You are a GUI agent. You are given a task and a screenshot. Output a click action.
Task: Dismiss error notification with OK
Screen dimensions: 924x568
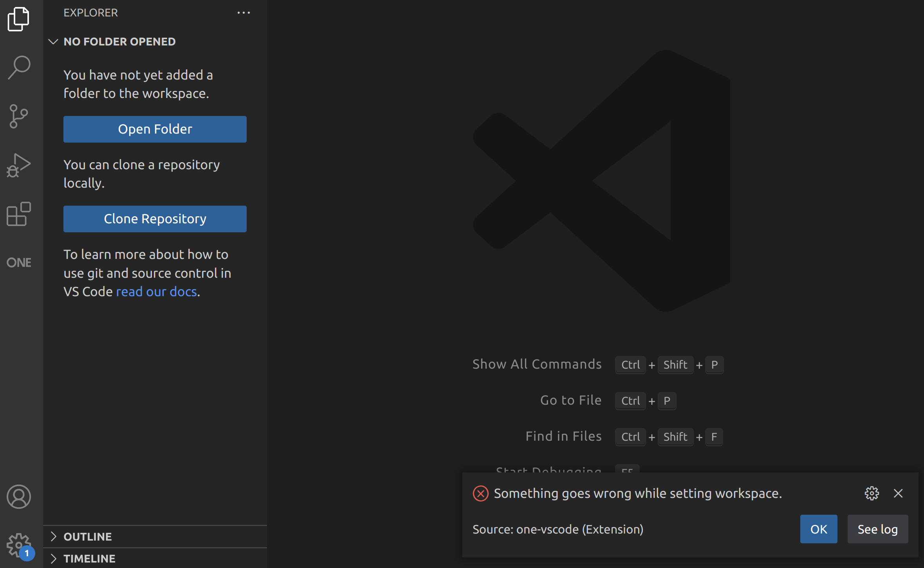pos(818,529)
